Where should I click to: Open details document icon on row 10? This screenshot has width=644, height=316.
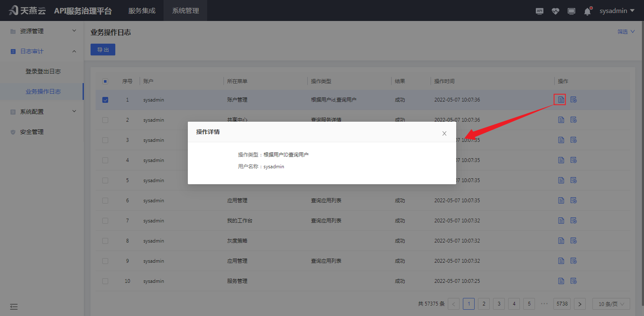coord(561,281)
